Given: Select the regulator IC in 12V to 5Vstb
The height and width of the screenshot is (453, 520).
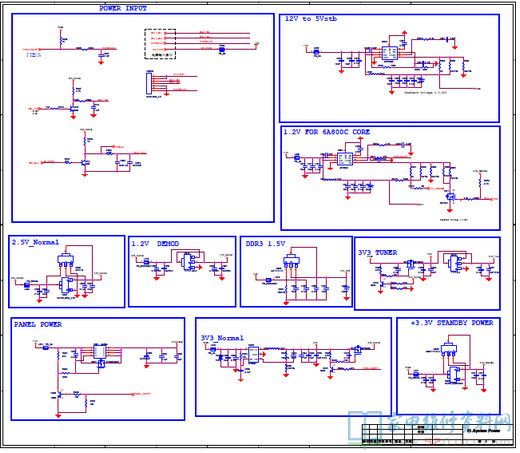Looking at the screenshot, I should pos(389,53).
